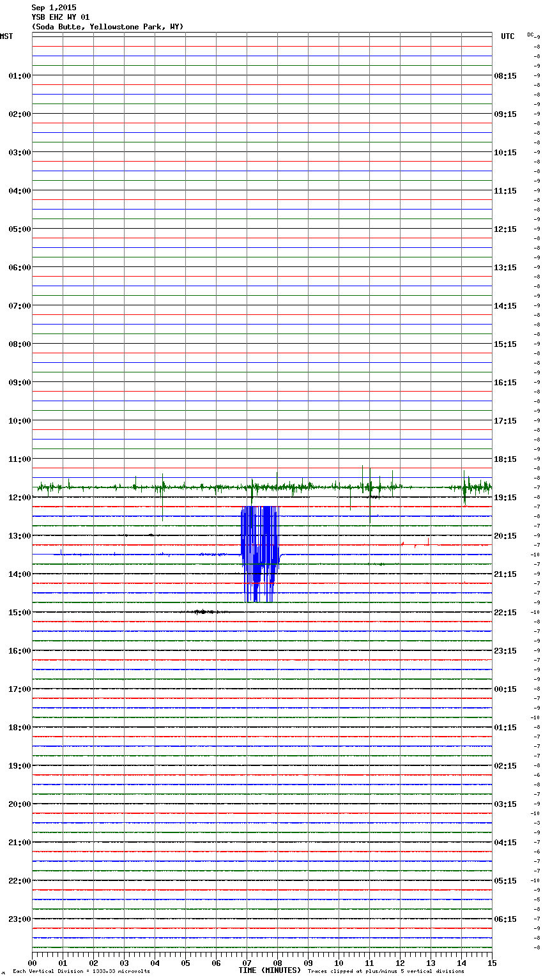Click the Traces clipped at plus/minus note
Image resolution: width=543 pixels, height=980 pixels.
click(386, 972)
